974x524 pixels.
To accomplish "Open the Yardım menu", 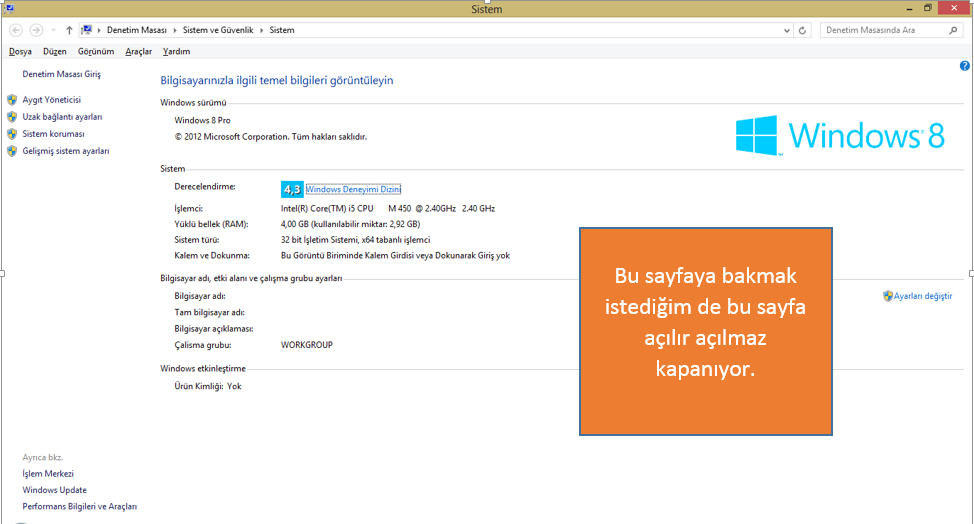I will 176,52.
